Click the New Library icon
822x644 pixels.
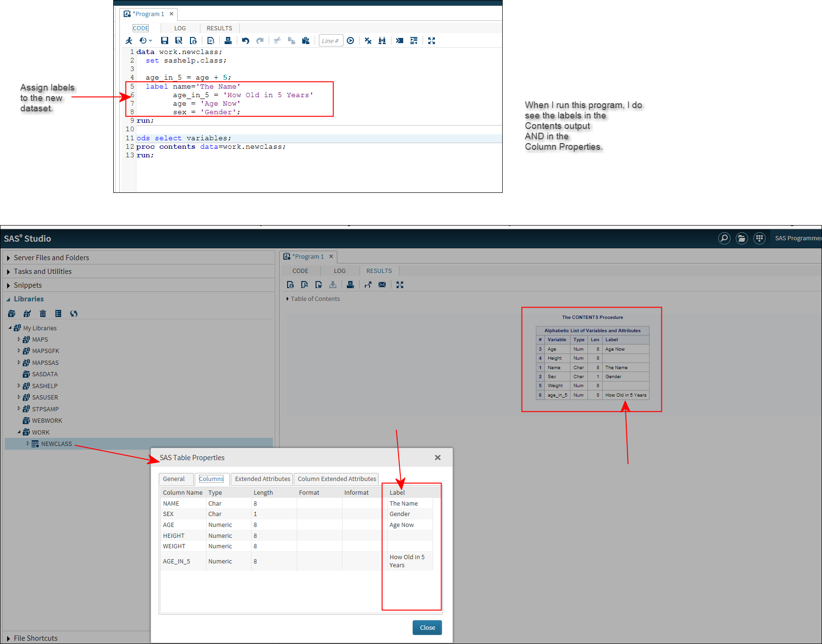[x=12, y=313]
